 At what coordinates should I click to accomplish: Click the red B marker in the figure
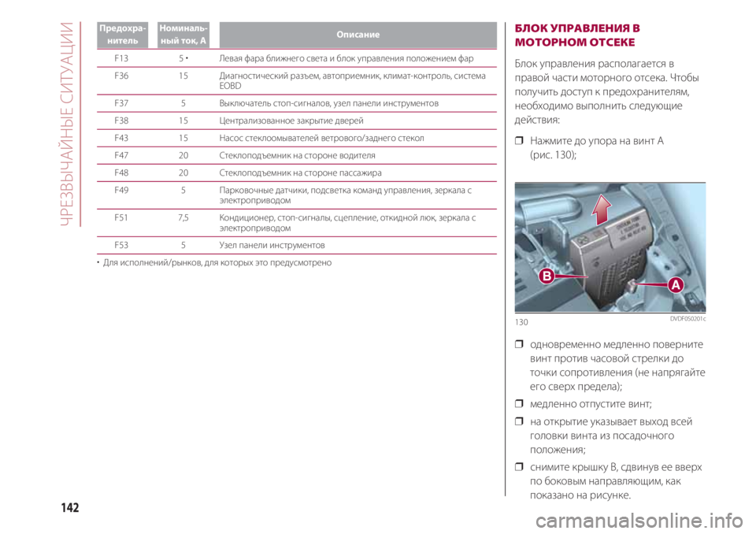coord(547,276)
